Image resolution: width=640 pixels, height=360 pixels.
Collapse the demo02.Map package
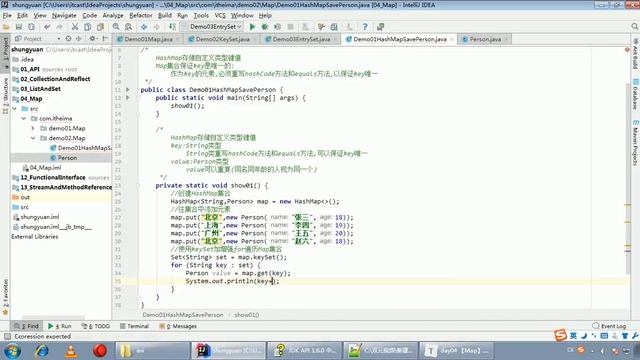pos(33,138)
